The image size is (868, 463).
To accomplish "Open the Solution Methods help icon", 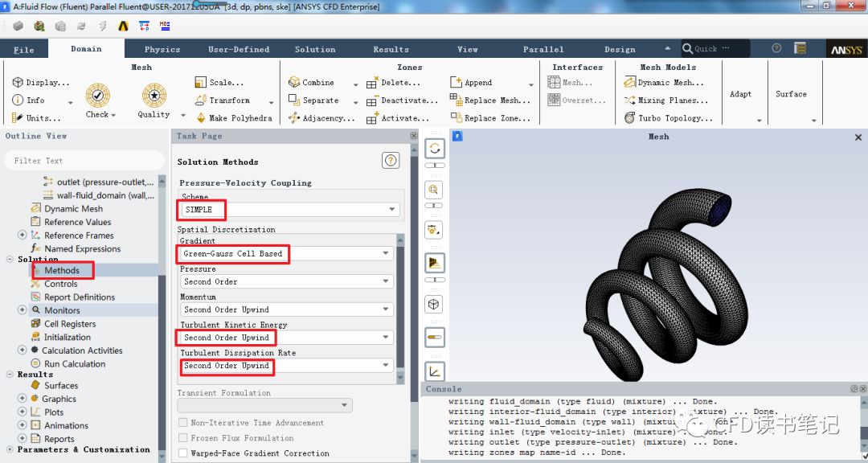I will pyautogui.click(x=391, y=161).
